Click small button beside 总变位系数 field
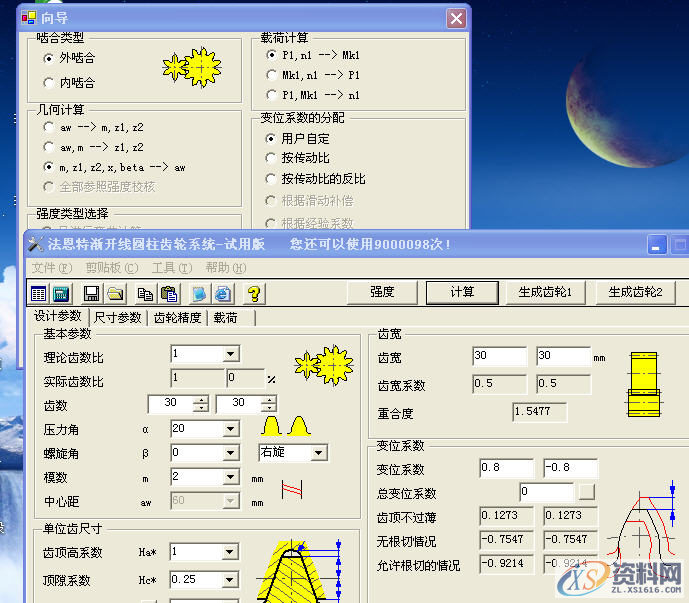The image size is (689, 603). point(587,492)
